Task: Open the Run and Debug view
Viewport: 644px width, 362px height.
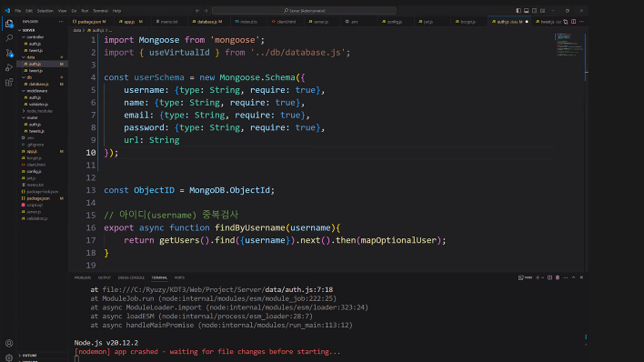Action: click(x=9, y=68)
